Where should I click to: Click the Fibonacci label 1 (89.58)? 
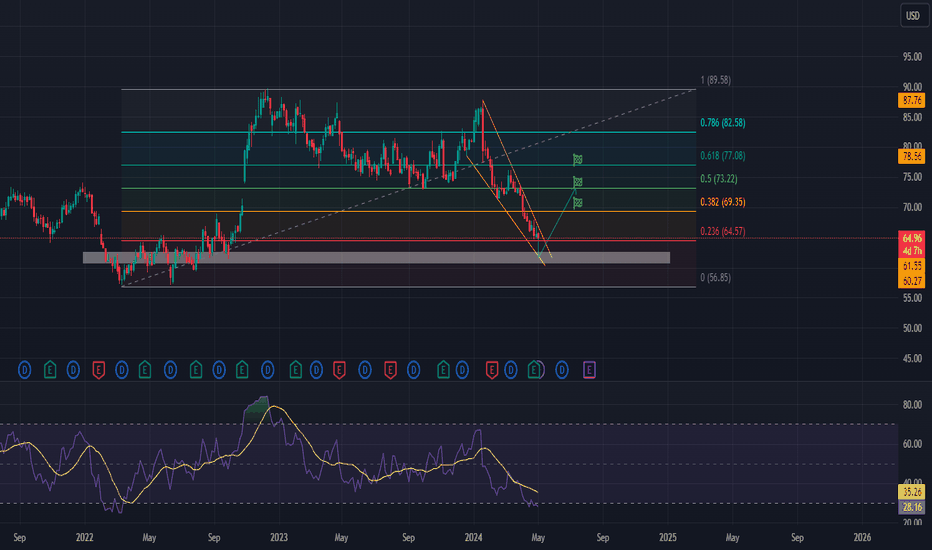(716, 80)
